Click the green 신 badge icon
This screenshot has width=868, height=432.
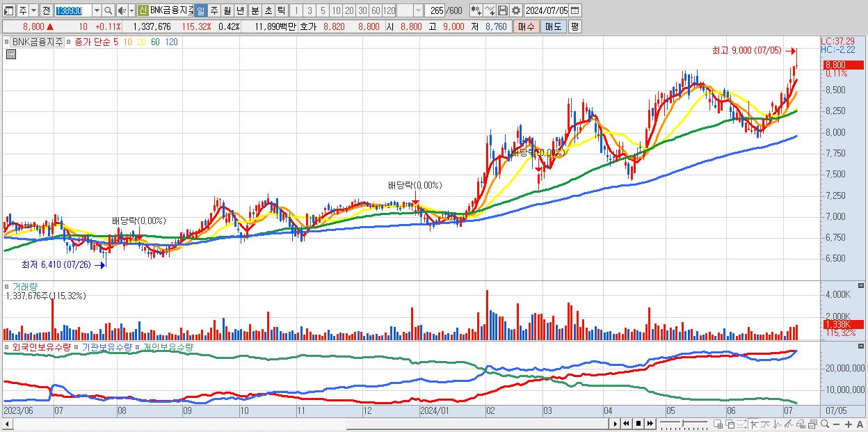(143, 10)
